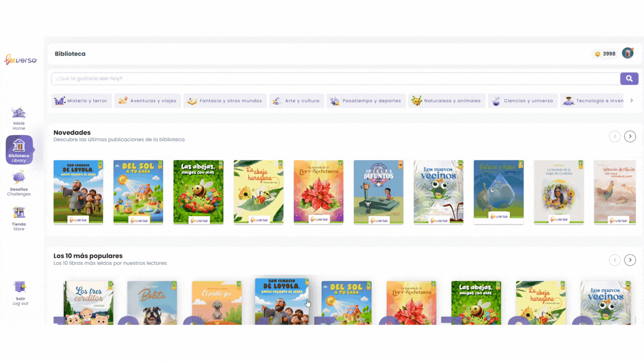Screen dimensions: 644x362
Task: Select the Biblioteca Library sidebar icon
Action: pos(19,150)
